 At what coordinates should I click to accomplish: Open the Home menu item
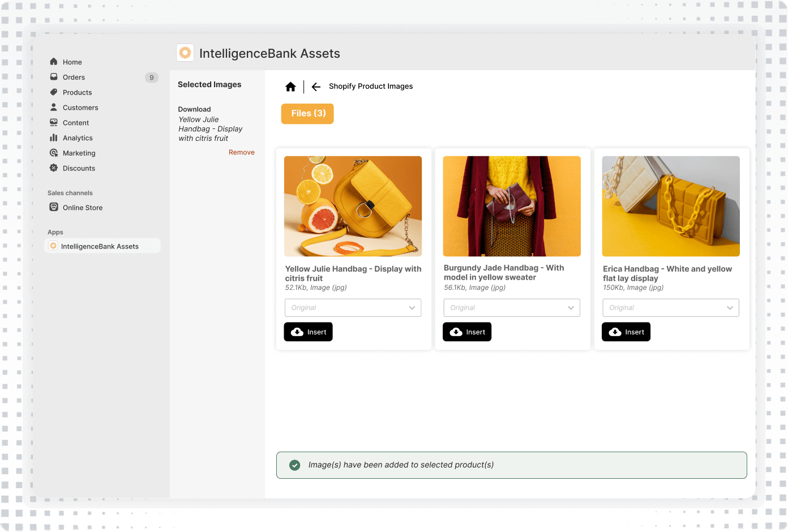click(x=72, y=62)
